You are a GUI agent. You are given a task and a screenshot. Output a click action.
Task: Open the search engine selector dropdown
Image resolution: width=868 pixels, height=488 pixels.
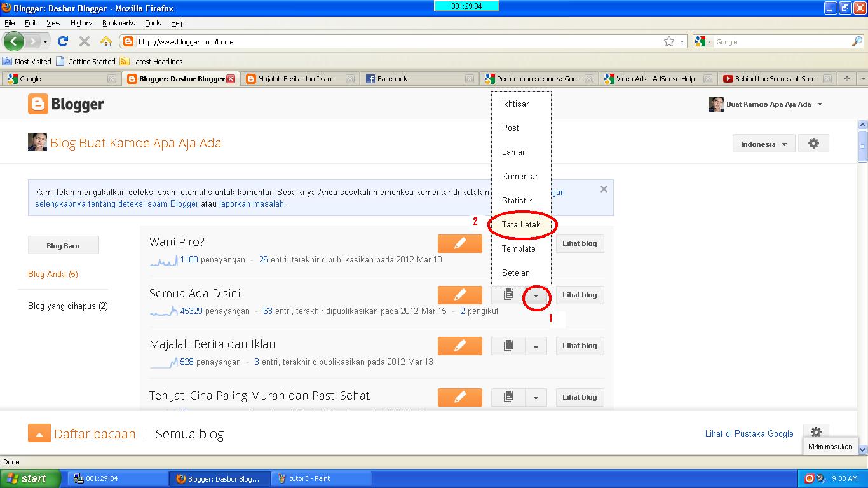(x=702, y=41)
